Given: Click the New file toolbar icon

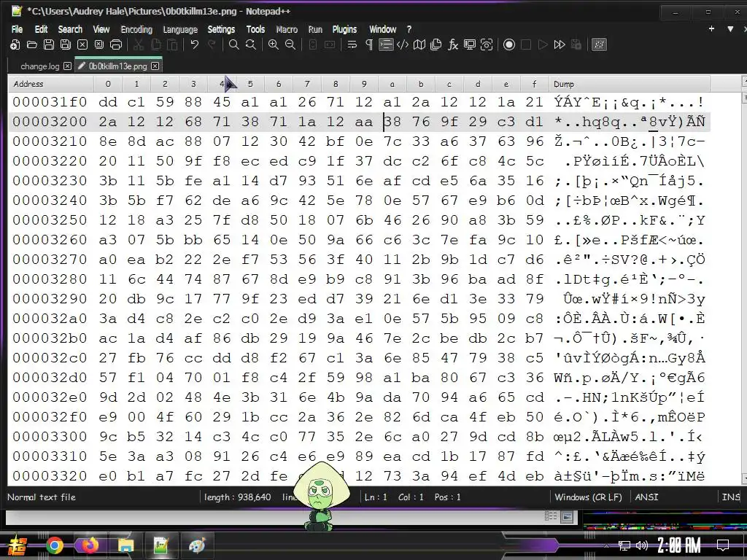Looking at the screenshot, I should [x=15, y=44].
